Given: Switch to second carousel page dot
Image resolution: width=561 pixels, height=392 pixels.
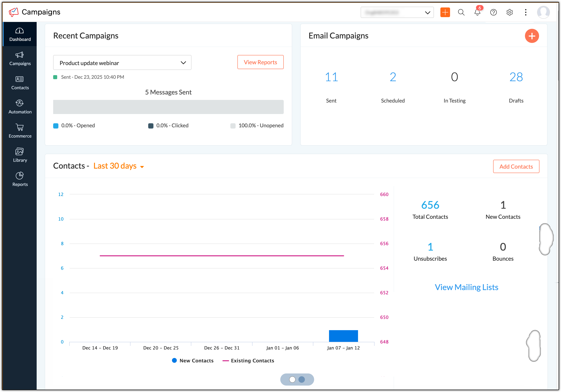Looking at the screenshot, I should pyautogui.click(x=302, y=379).
